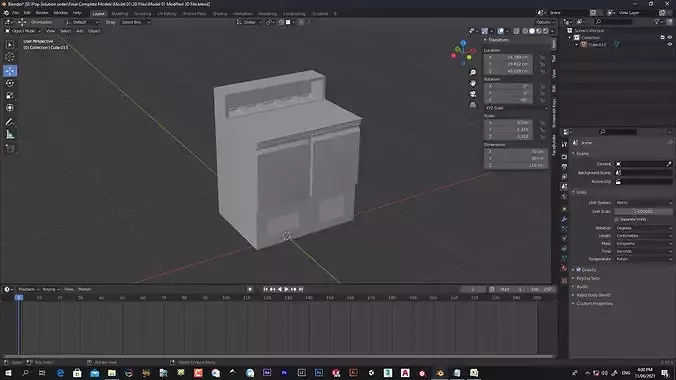This screenshot has height=380, width=676.
Task: Toggle Collection exclude-from-view-layer checkbox
Action: 663,38
